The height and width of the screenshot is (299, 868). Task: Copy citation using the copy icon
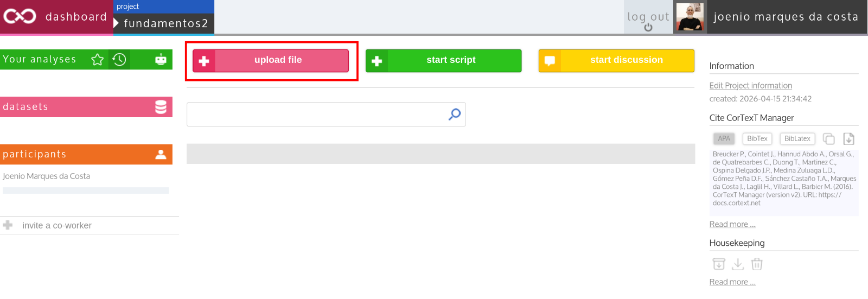click(828, 139)
